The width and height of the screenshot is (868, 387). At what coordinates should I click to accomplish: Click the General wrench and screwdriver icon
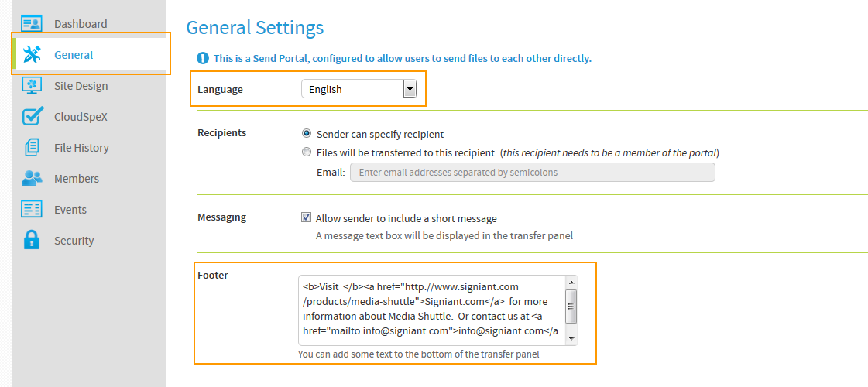pos(32,55)
